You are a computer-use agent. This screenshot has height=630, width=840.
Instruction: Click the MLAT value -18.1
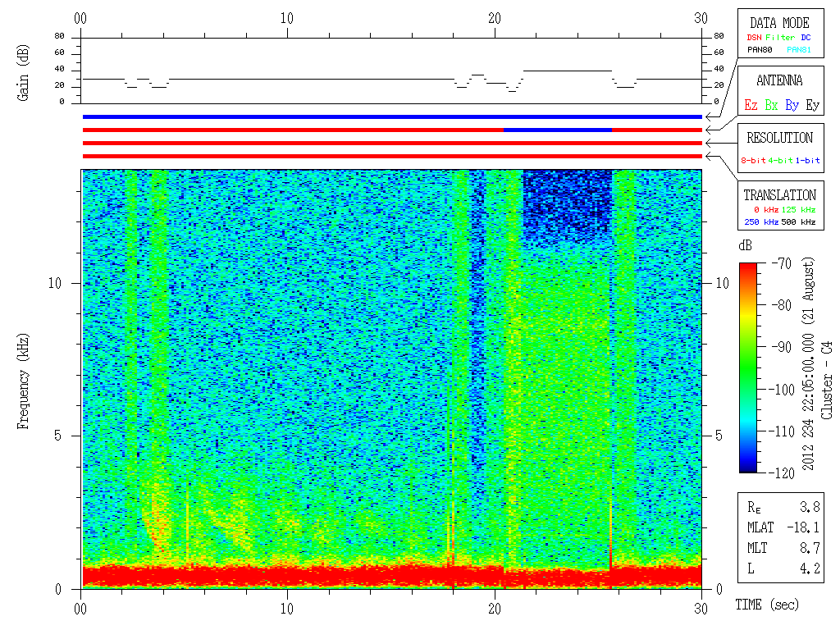pos(803,527)
